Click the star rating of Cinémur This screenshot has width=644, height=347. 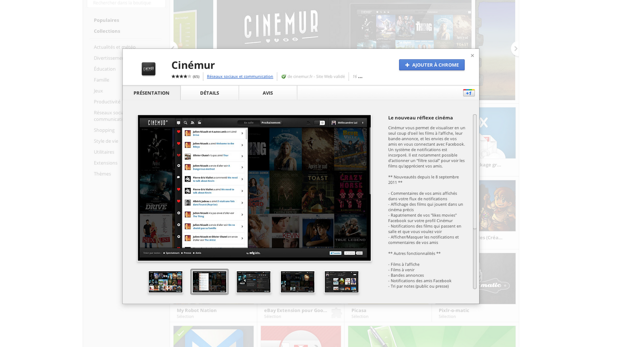pyautogui.click(x=181, y=77)
